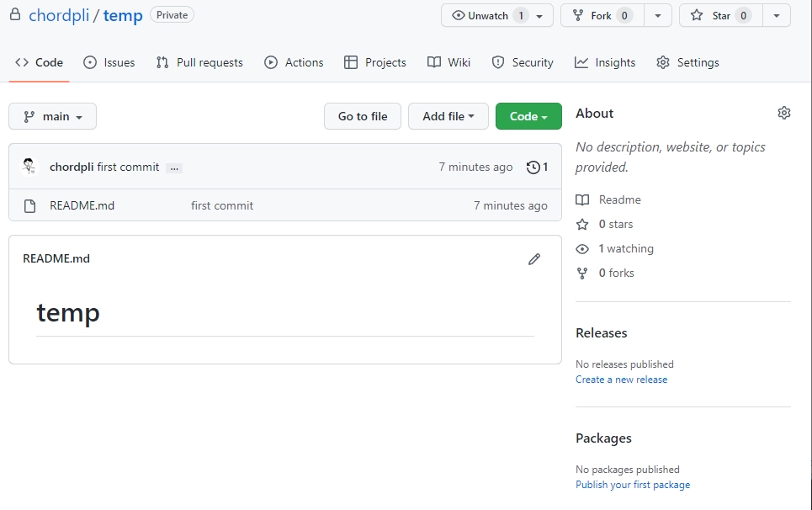Go to the Pull requests tab
The height and width of the screenshot is (510, 812).
point(199,62)
